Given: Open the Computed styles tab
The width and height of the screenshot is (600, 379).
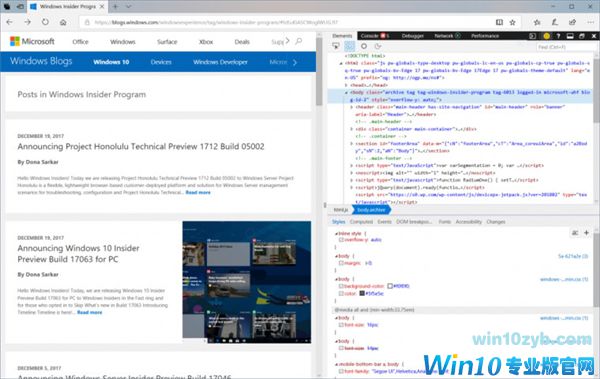Looking at the screenshot, I should (361, 222).
